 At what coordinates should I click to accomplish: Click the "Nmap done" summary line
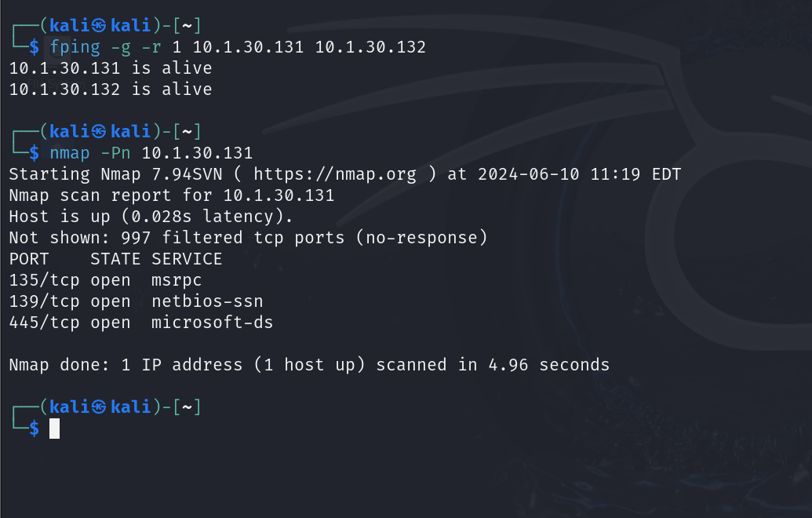coord(309,365)
